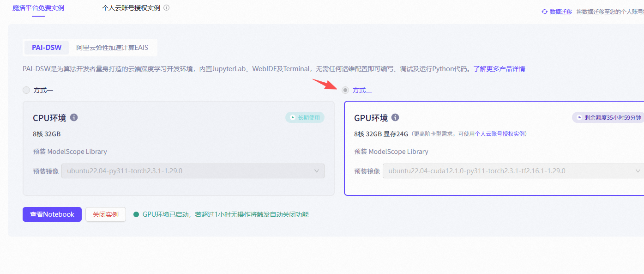Select the PAI-DSW tab
Screen dimensions: 644x274
47,48
